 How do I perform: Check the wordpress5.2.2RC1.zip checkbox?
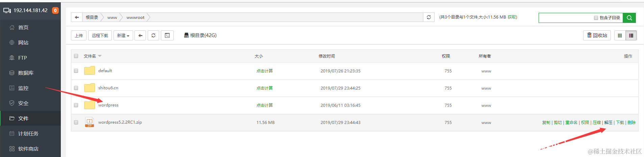(x=76, y=122)
